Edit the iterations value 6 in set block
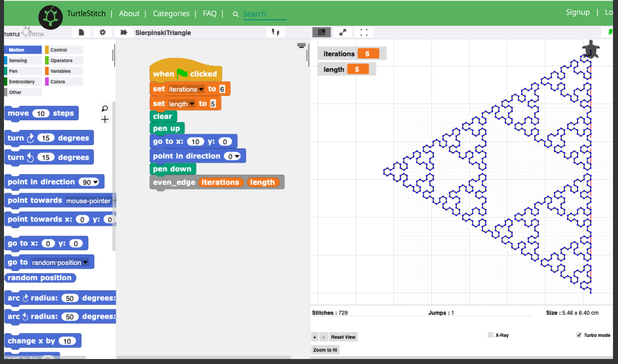The image size is (618, 364). 222,89
